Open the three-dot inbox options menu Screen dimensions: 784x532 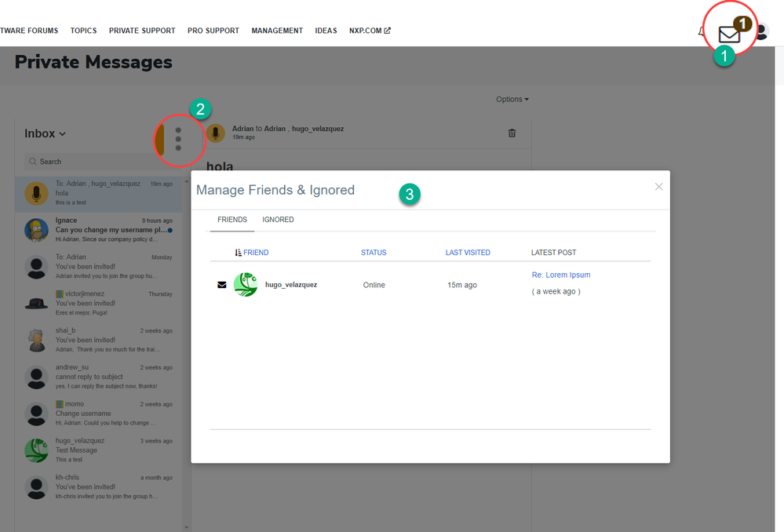[178, 139]
